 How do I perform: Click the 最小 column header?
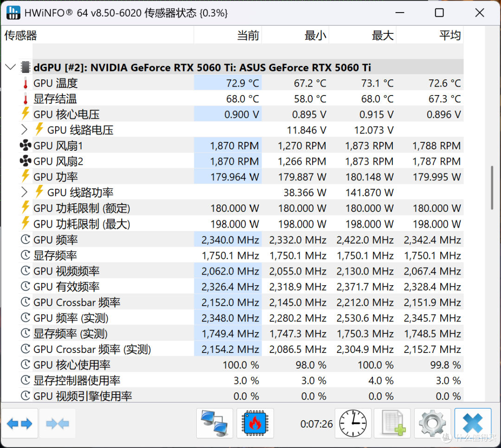click(x=295, y=35)
